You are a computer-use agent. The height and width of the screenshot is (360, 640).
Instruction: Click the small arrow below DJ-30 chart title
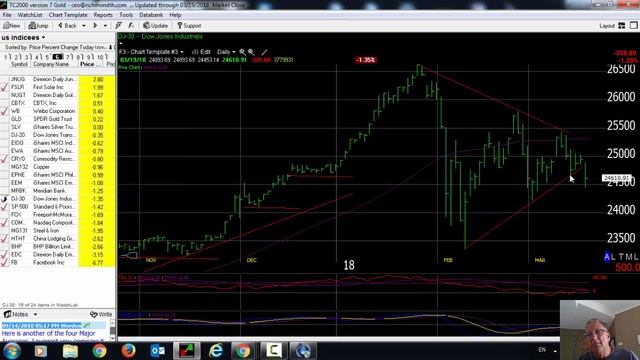[121, 43]
